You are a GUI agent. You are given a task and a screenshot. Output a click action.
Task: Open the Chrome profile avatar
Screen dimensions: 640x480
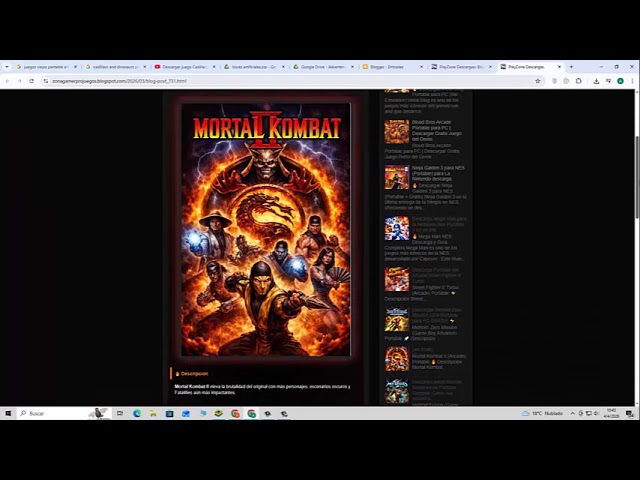[620, 81]
